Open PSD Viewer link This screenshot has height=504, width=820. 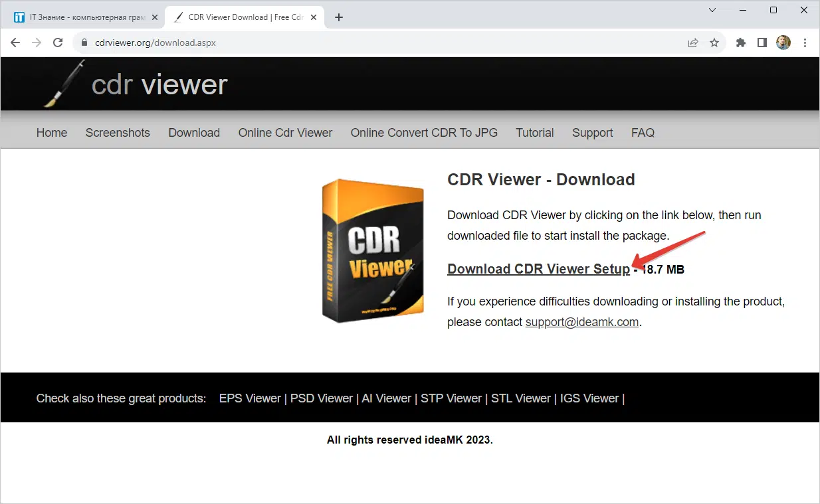322,398
